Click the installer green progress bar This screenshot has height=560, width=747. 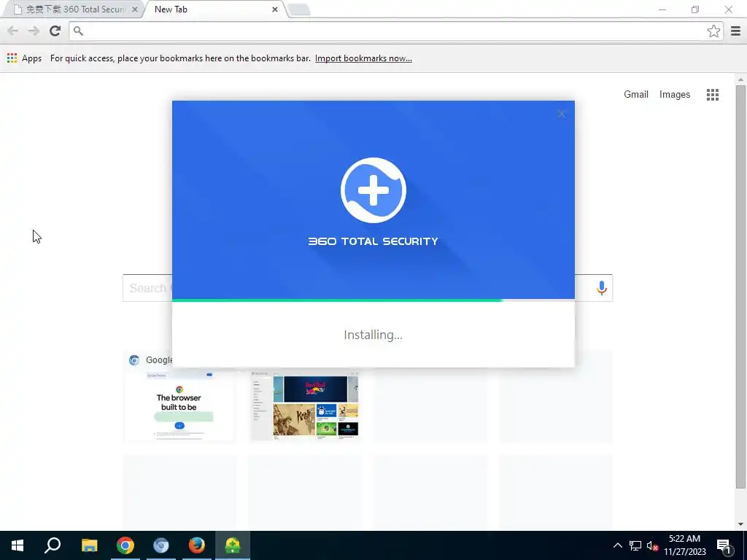(x=337, y=300)
